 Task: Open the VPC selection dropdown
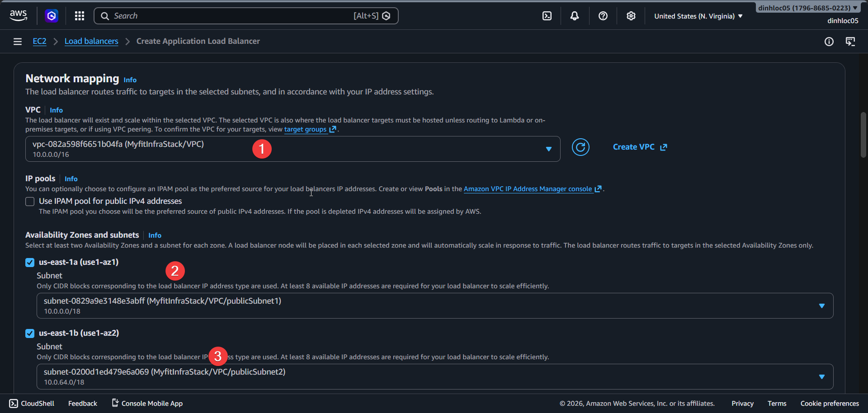pos(548,149)
